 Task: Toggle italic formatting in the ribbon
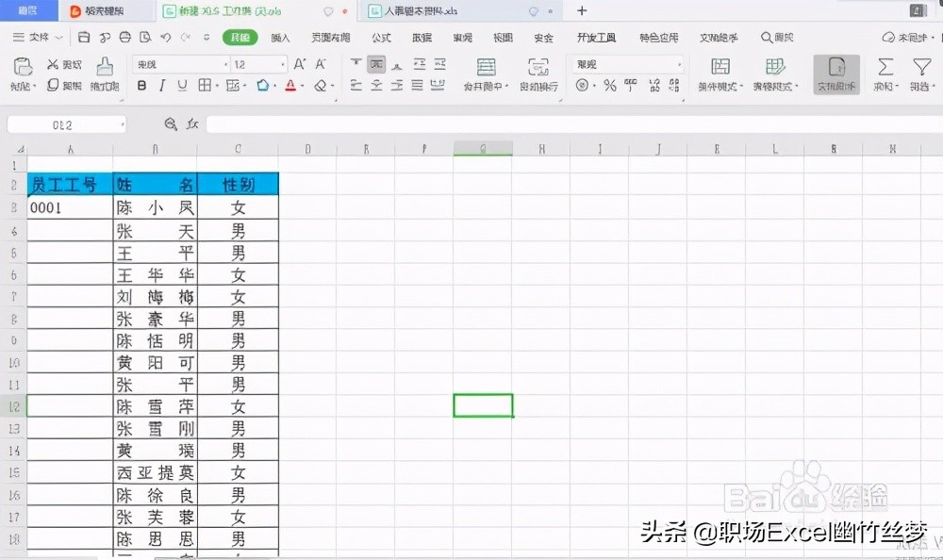pyautogui.click(x=161, y=85)
